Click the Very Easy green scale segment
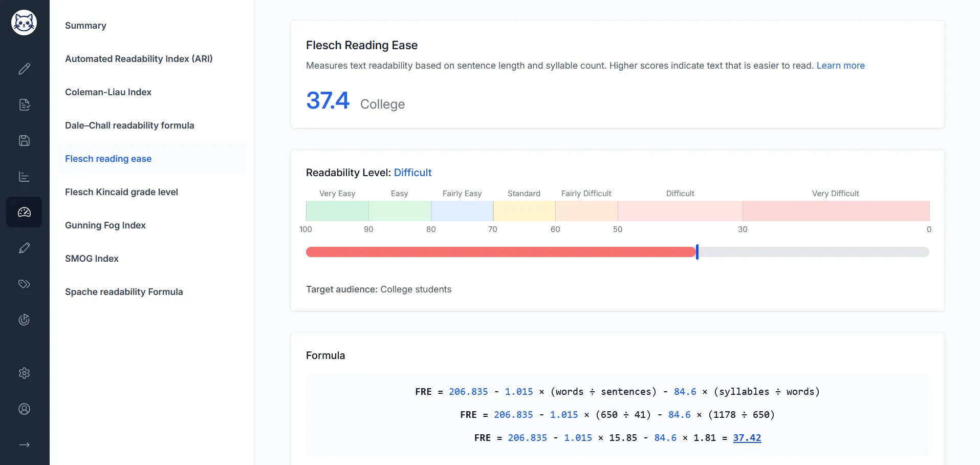This screenshot has width=980, height=465. click(337, 211)
